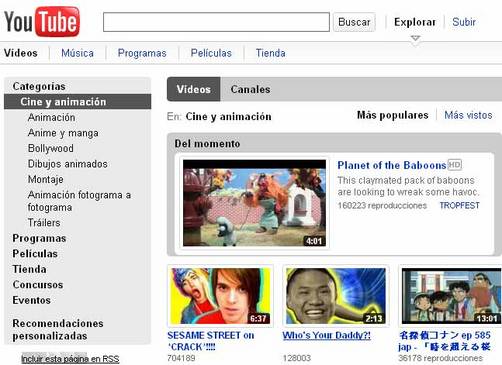The height and width of the screenshot is (365, 502).
Task: Click into the search input field
Action: (x=216, y=22)
